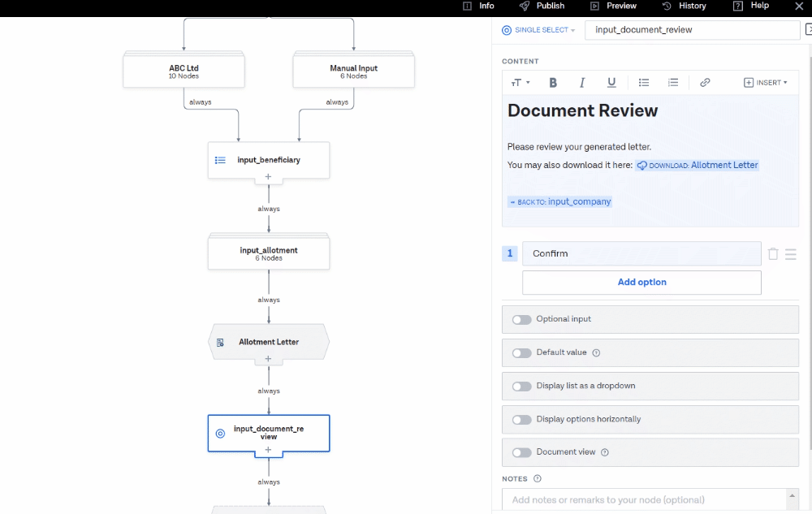Click the Default value help icon

tap(596, 353)
